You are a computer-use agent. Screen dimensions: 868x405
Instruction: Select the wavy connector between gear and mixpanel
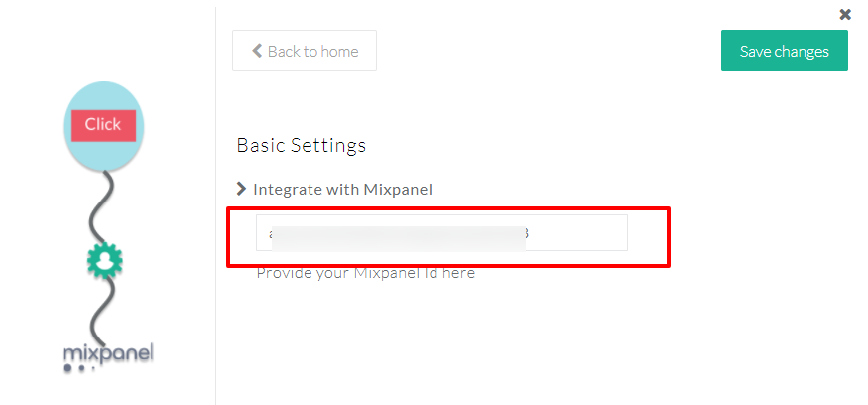coord(102,311)
